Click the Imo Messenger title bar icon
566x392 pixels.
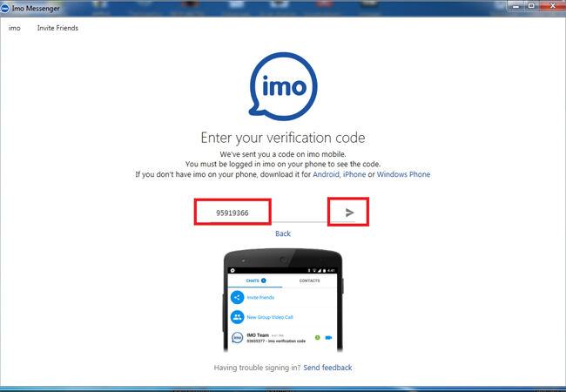tap(4, 8)
